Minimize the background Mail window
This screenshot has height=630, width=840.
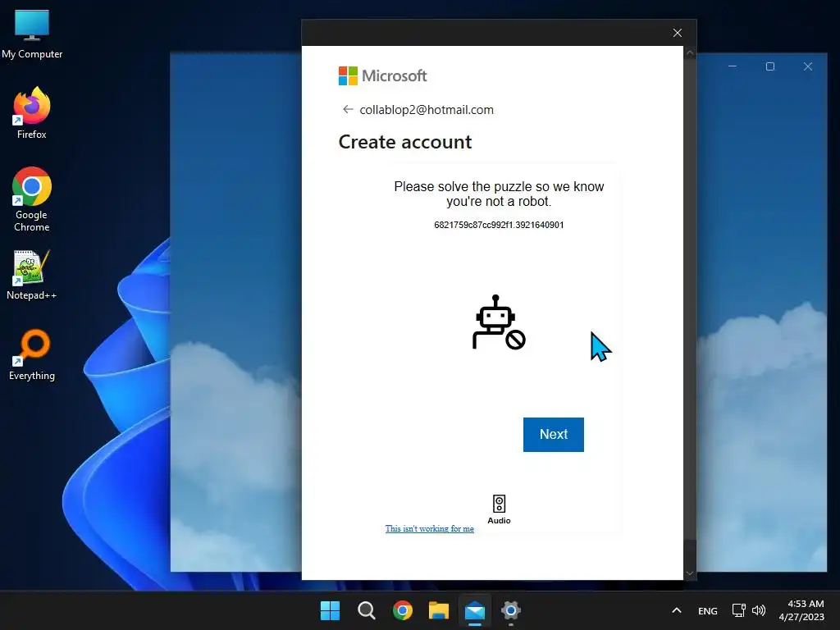(x=733, y=66)
